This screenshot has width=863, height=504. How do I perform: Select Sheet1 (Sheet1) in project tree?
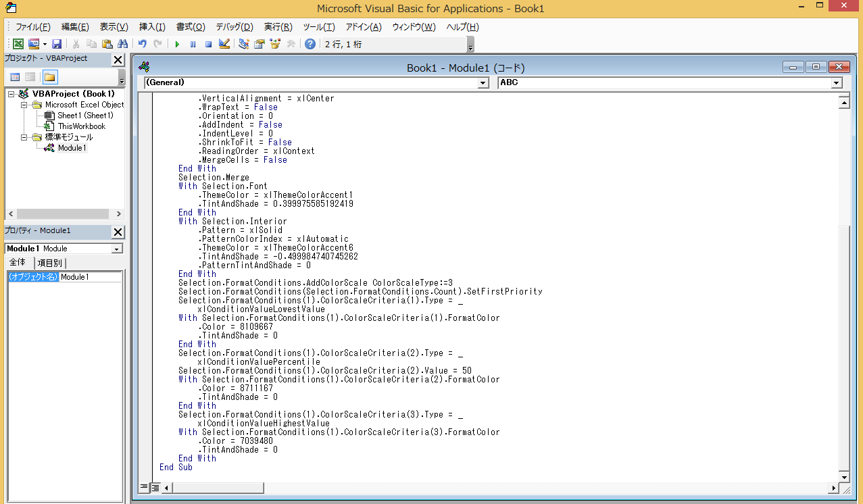(85, 116)
